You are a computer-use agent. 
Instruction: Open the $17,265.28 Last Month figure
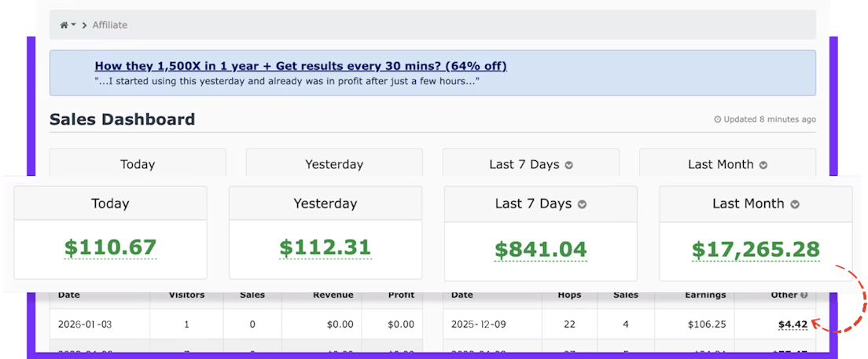tap(756, 250)
